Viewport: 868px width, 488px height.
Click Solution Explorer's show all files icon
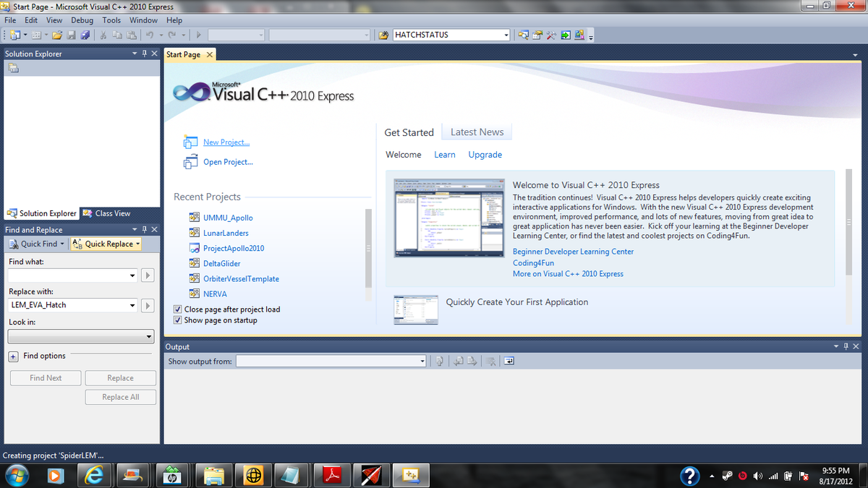click(13, 68)
